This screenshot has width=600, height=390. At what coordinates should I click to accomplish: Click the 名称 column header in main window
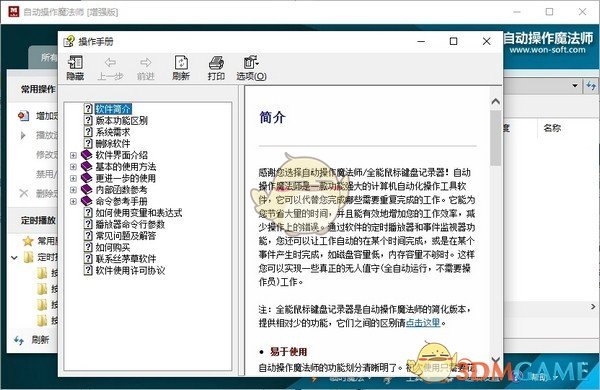click(x=552, y=128)
